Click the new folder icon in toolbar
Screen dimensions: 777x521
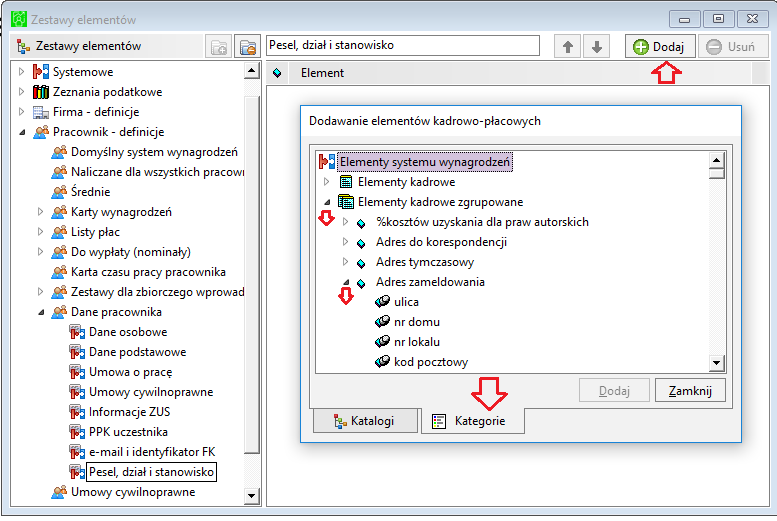(219, 47)
